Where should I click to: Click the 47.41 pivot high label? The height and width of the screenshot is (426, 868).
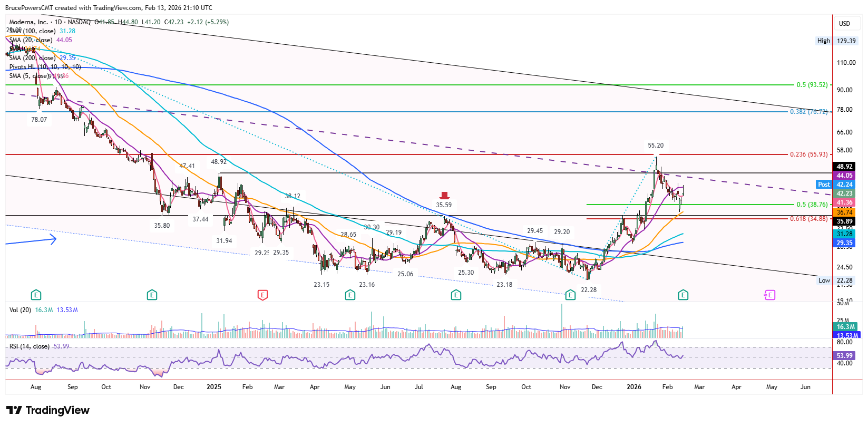(x=187, y=166)
